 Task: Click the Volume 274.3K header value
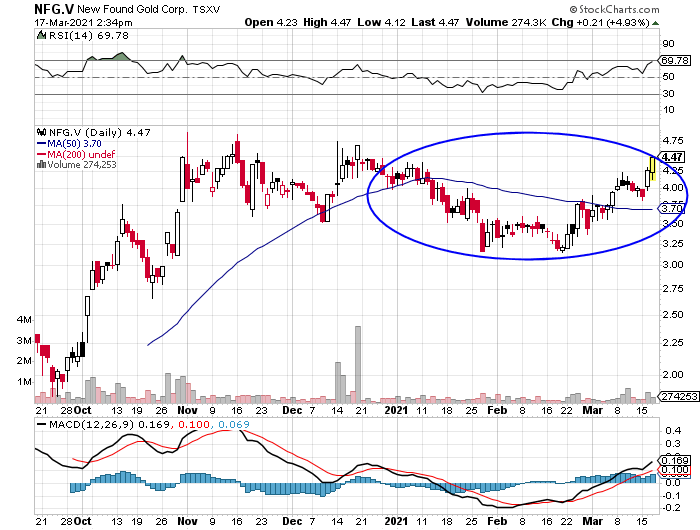506,22
